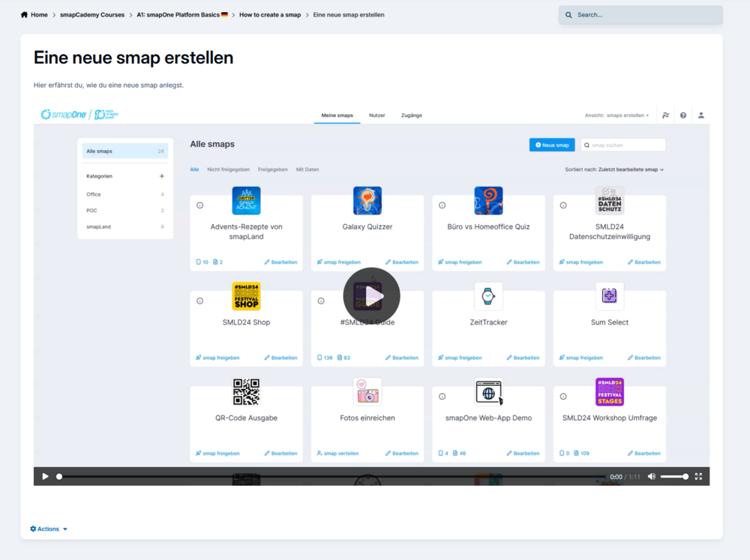This screenshot has height=560, width=750.
Task: Adjust the video volume slider
Action: click(674, 476)
